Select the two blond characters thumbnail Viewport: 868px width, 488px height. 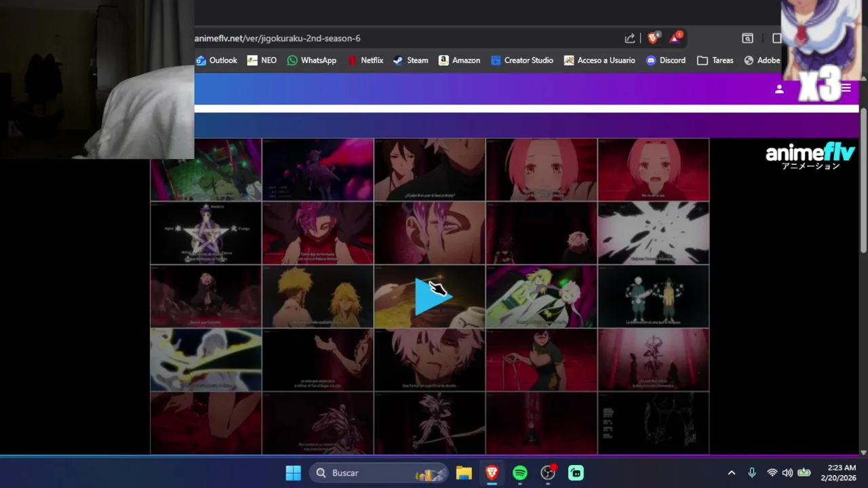pos(318,296)
